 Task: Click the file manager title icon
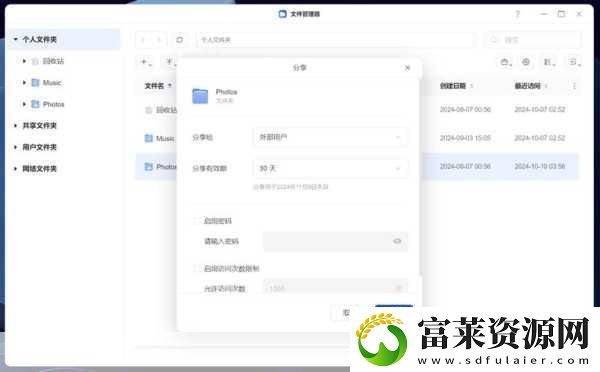[x=282, y=14]
